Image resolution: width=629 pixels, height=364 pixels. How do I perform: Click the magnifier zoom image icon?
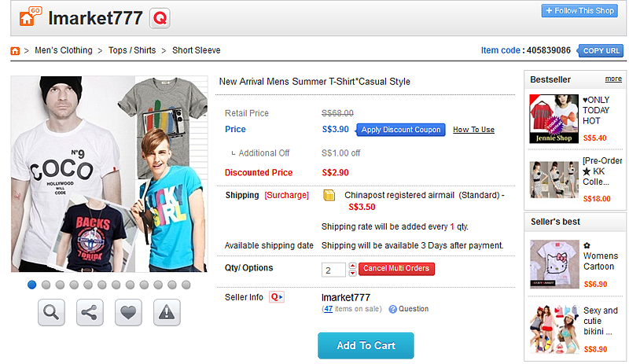(50, 312)
